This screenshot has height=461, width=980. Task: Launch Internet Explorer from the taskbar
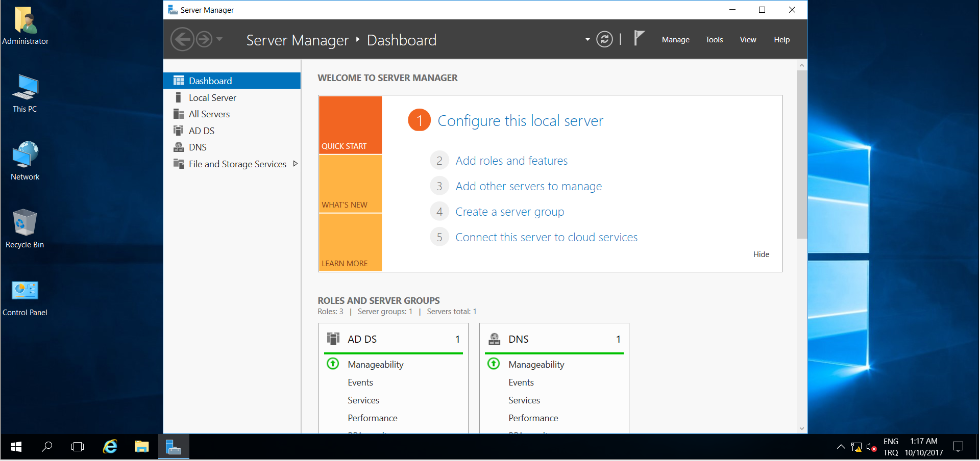(x=110, y=447)
